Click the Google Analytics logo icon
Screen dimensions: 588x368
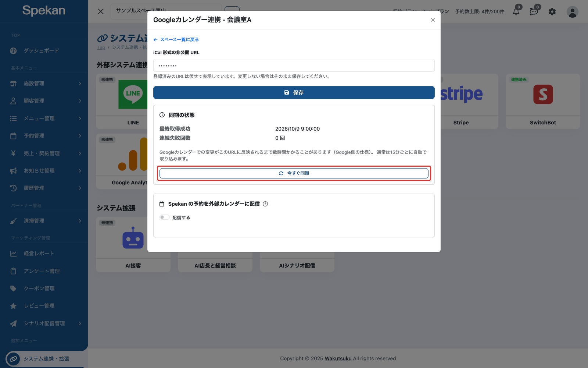click(x=133, y=154)
